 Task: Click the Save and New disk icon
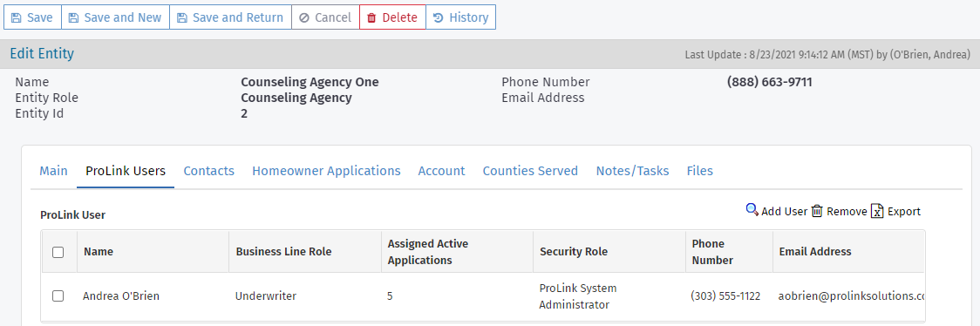pos(73,17)
